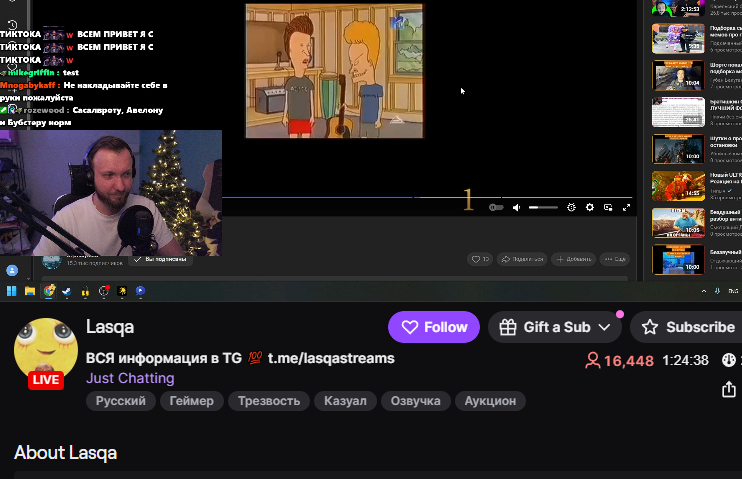Mute the video player volume speaker icon

click(x=516, y=207)
